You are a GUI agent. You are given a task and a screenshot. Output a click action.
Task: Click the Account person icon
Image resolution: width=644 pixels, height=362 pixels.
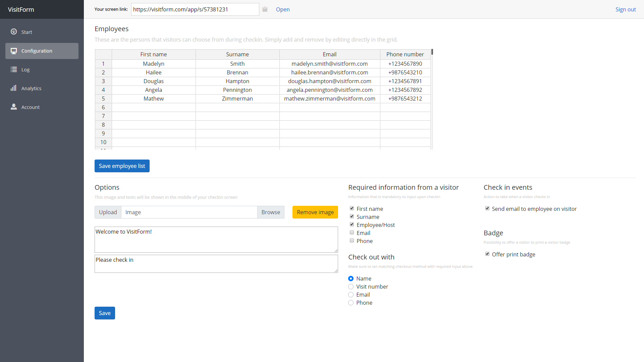(14, 107)
